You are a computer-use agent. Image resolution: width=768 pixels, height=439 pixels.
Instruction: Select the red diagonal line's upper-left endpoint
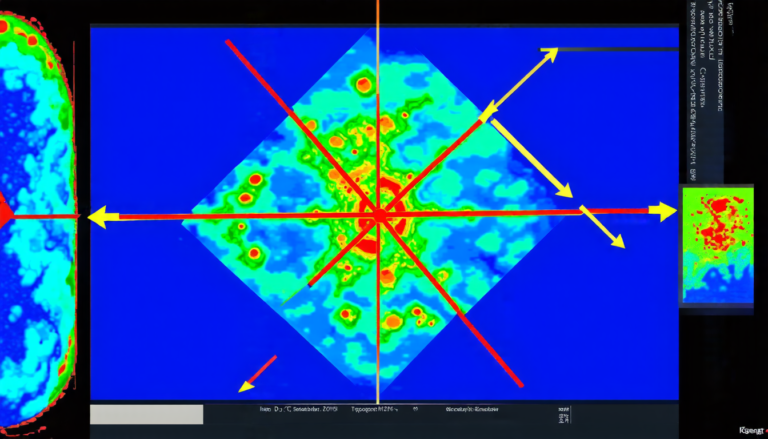click(x=228, y=42)
